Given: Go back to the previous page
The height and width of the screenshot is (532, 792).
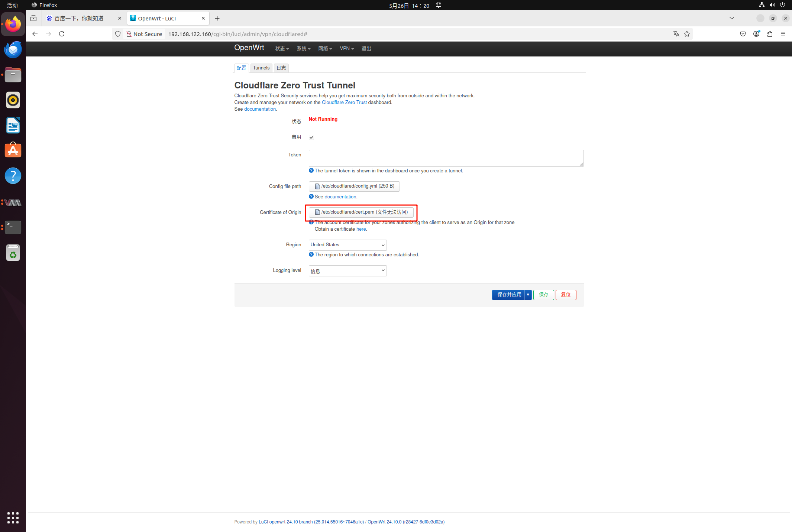Looking at the screenshot, I should coord(35,34).
